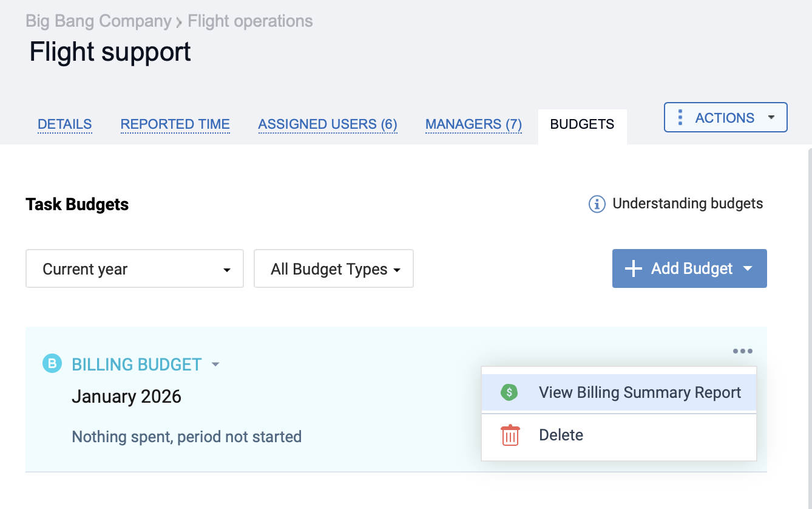This screenshot has height=509, width=812.
Task: Open the ACTIONS dropdown caret
Action: pyautogui.click(x=771, y=117)
